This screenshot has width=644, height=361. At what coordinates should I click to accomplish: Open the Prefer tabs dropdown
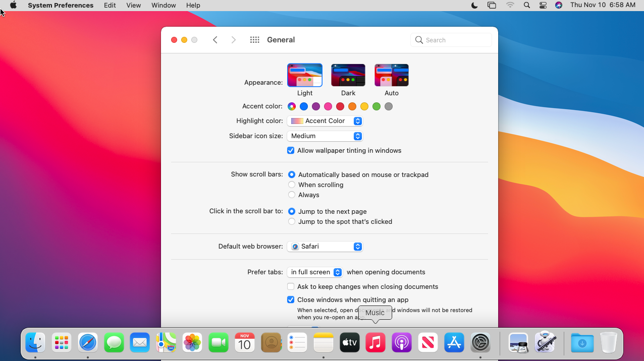coord(314,272)
